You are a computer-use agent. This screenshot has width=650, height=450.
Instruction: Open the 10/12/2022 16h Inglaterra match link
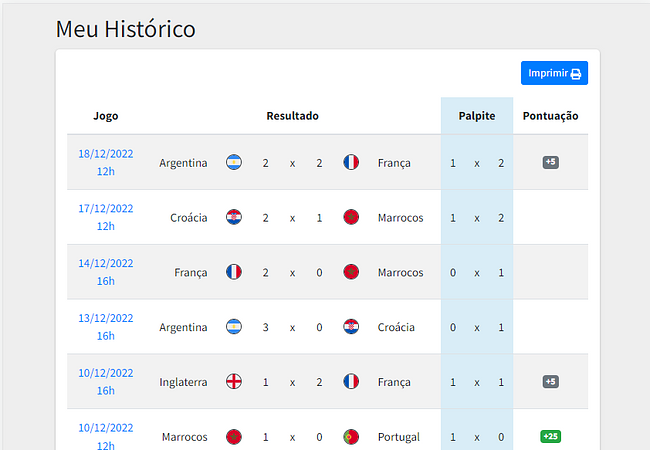106,382
